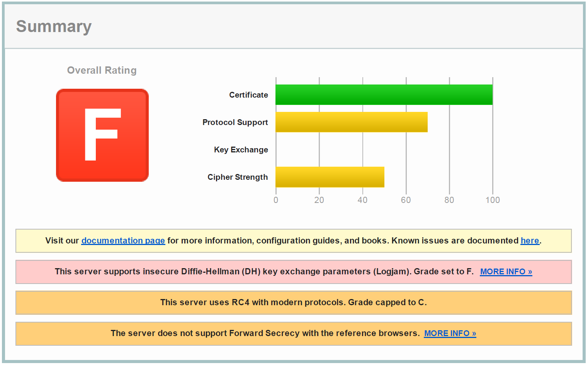Image resolution: width=588 pixels, height=365 pixels.
Task: Click the '0' axis tick label
Action: pos(276,200)
